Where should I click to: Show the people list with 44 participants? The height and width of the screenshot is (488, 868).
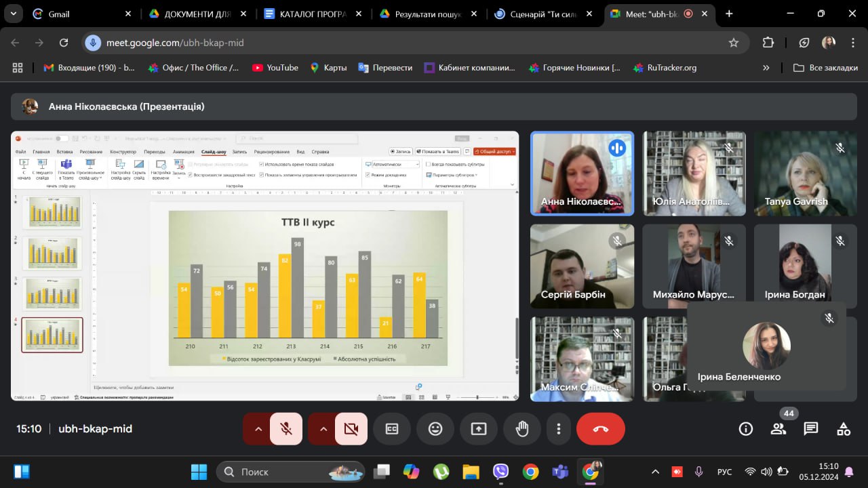[778, 428]
